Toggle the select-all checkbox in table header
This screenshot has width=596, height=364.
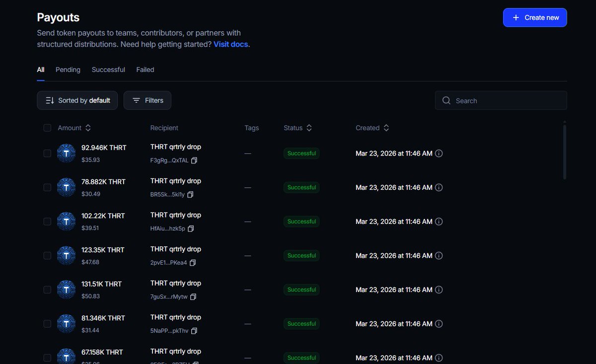[x=47, y=128]
